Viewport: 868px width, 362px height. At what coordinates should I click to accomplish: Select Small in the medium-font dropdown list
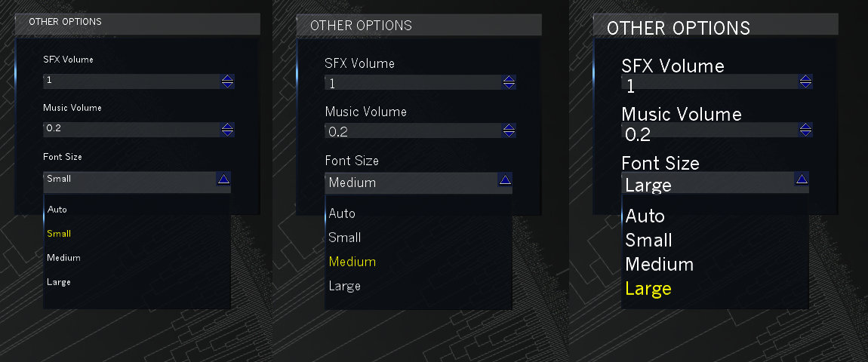pyautogui.click(x=345, y=238)
